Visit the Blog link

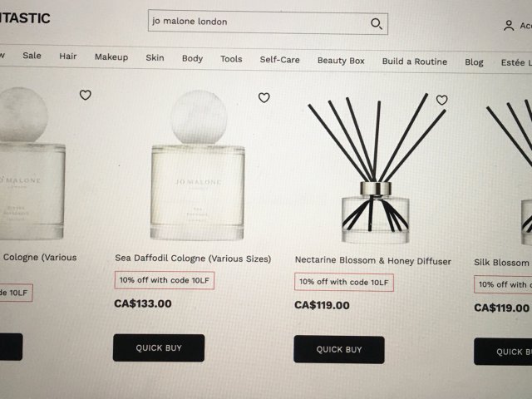pyautogui.click(x=474, y=62)
